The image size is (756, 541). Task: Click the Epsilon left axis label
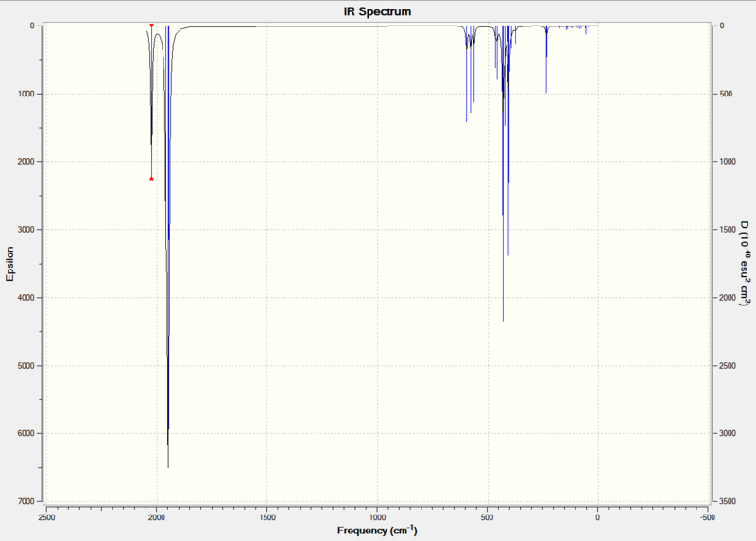click(9, 264)
